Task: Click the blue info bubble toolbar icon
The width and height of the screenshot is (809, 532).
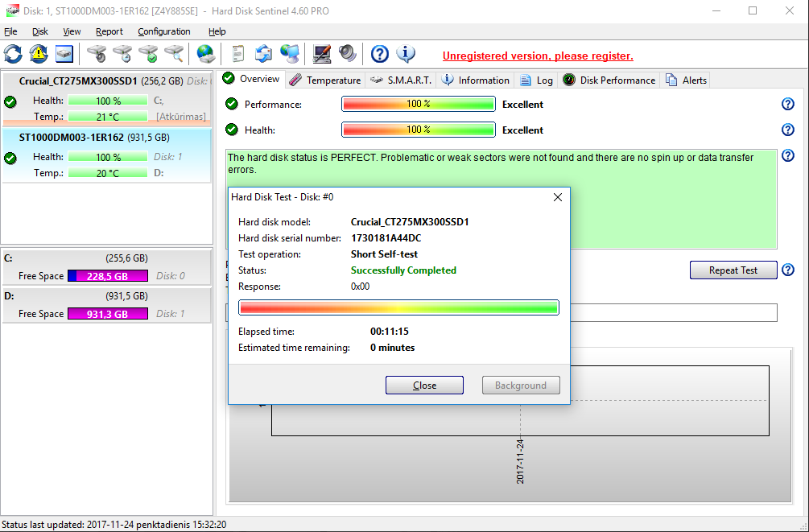Action: [x=406, y=54]
